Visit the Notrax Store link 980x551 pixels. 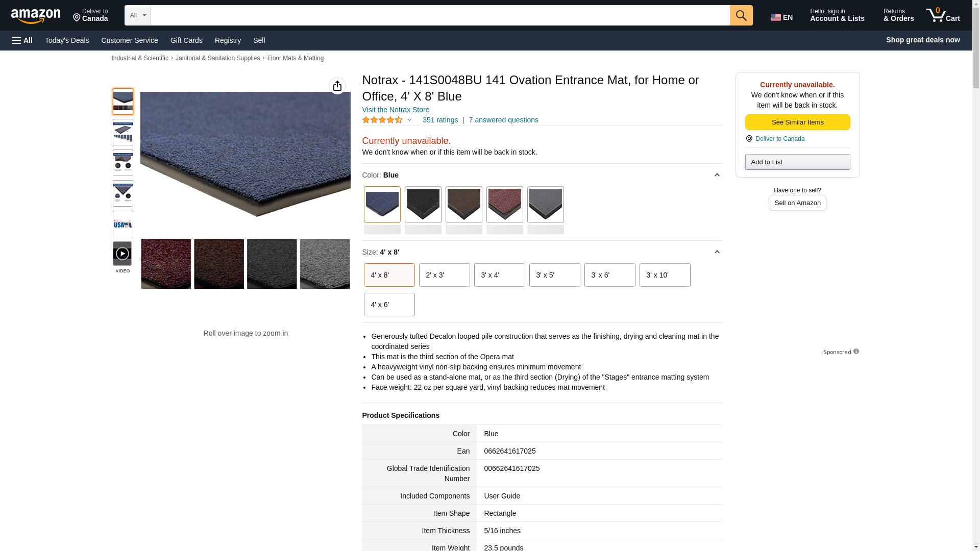(396, 110)
